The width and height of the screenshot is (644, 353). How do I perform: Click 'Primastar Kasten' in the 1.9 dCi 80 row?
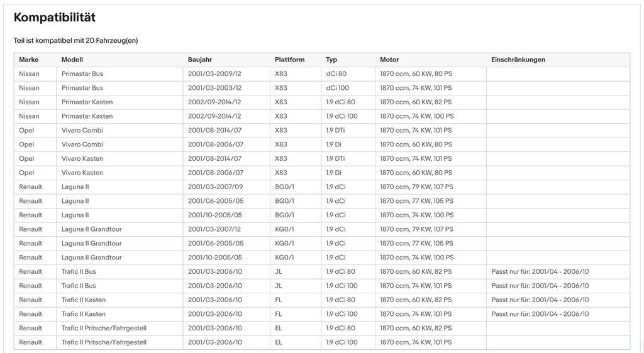click(x=87, y=102)
